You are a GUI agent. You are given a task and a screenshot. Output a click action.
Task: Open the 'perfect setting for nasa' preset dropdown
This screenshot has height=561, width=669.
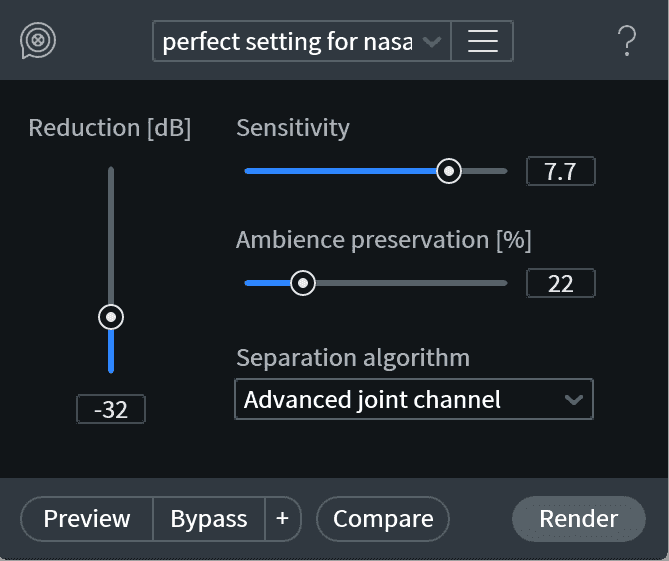[x=302, y=41]
